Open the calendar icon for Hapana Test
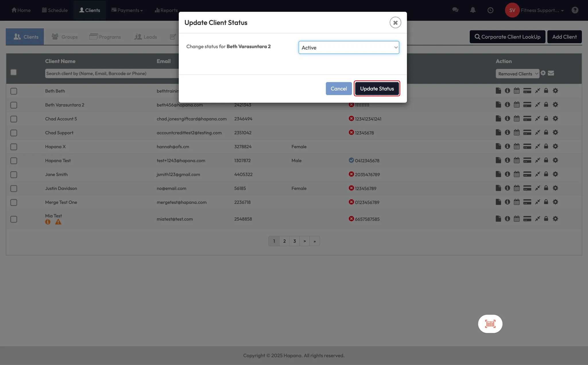The height and width of the screenshot is (365, 588). pos(517,160)
